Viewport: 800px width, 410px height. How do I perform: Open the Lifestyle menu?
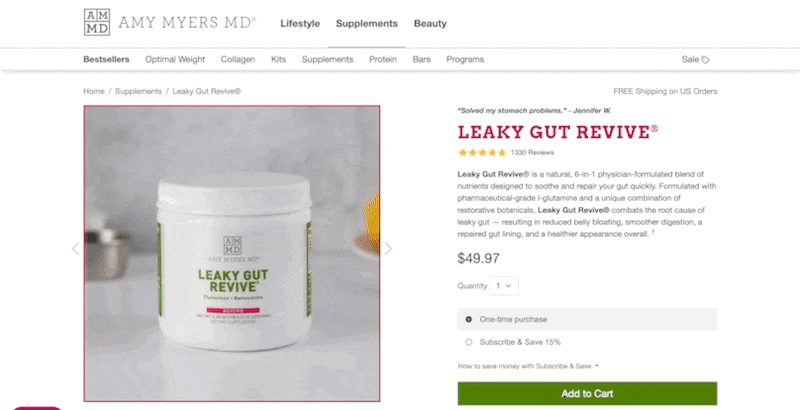[x=300, y=23]
